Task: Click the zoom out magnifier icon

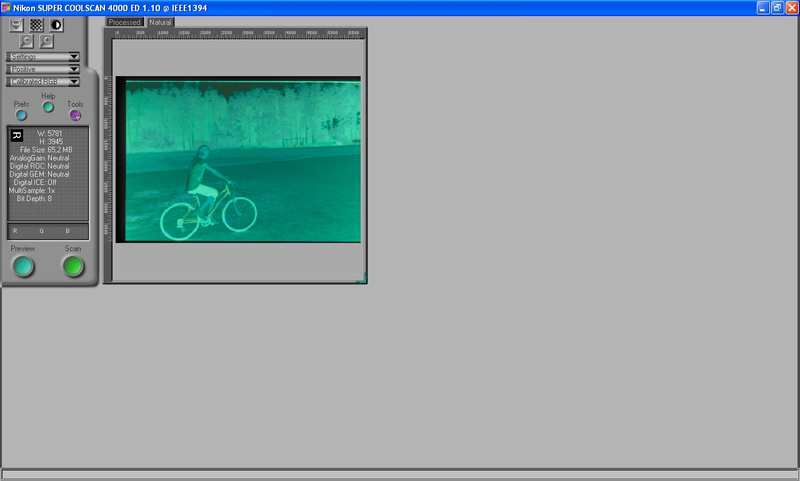Action: pyautogui.click(x=26, y=41)
